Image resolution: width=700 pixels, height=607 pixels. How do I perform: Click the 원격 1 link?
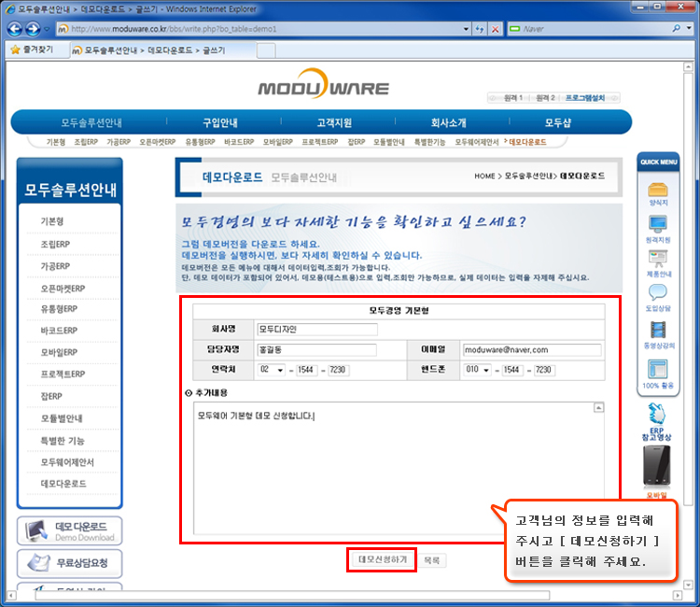(513, 98)
